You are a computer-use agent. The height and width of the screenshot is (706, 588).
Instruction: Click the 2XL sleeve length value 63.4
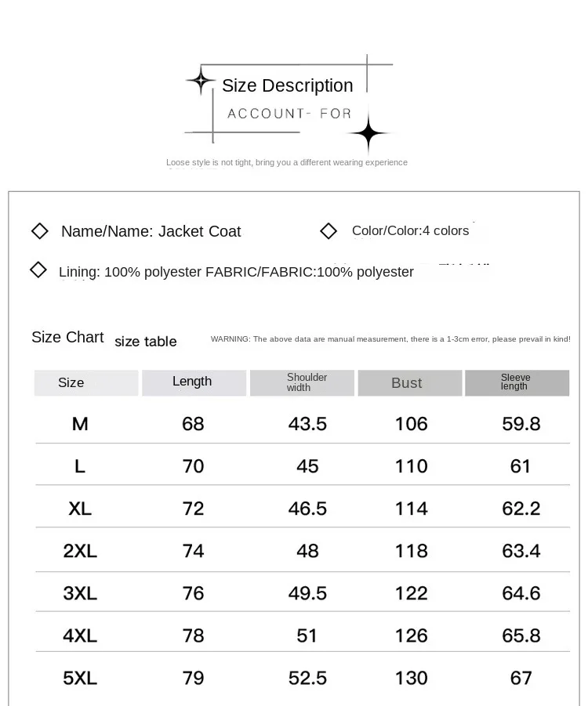pos(521,551)
